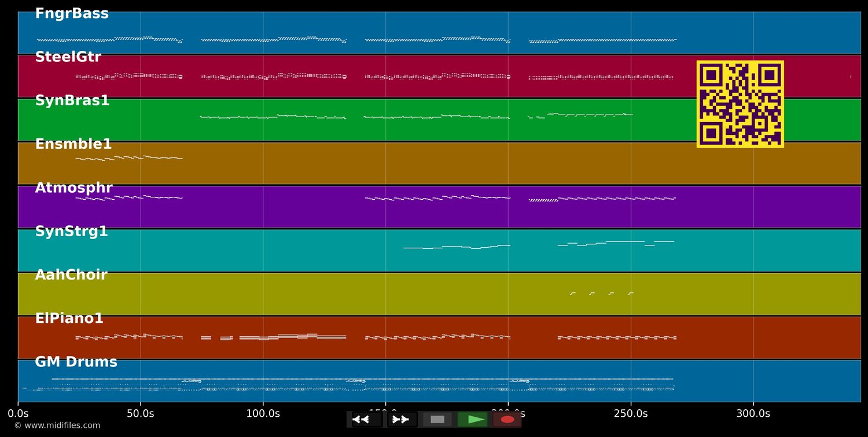Image resolution: width=868 pixels, height=437 pixels.
Task: Click the 250.0s timeline marker
Action: 631,414
